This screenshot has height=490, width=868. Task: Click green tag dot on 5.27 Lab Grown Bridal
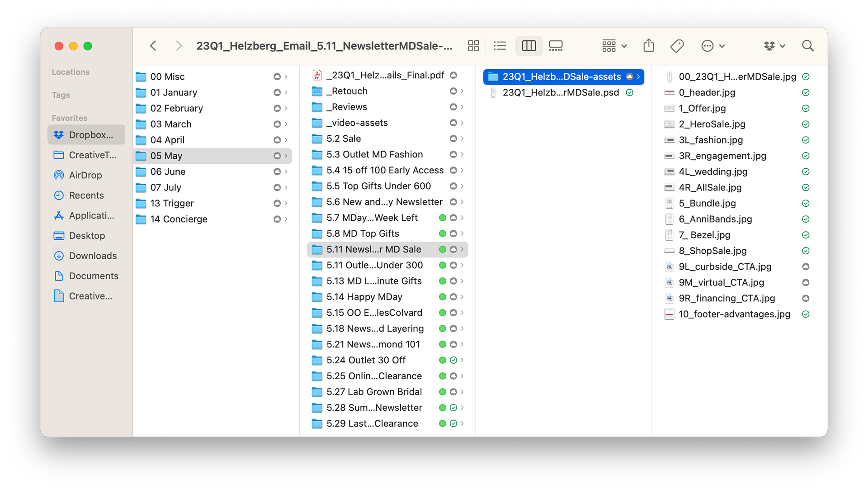(x=443, y=392)
